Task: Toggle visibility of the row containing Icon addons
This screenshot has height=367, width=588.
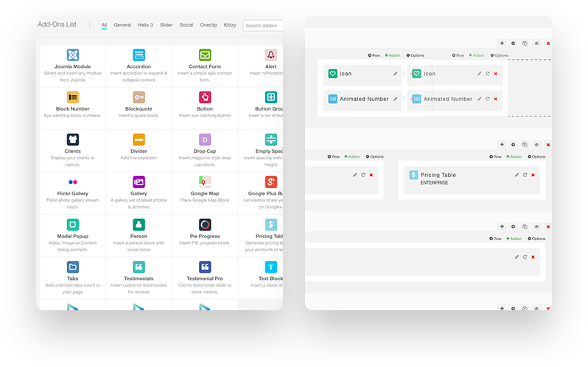Action: (536, 43)
